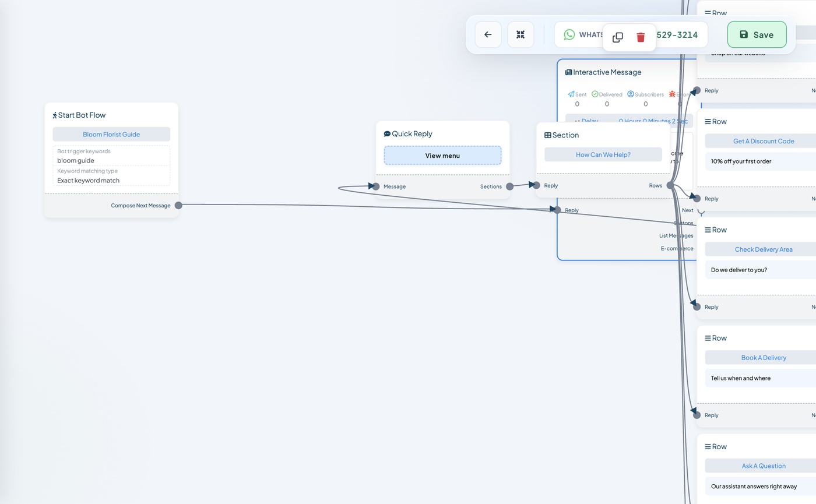816x504 pixels.
Task: Click the 'Do we deliver to you?' text
Action: (x=739, y=270)
